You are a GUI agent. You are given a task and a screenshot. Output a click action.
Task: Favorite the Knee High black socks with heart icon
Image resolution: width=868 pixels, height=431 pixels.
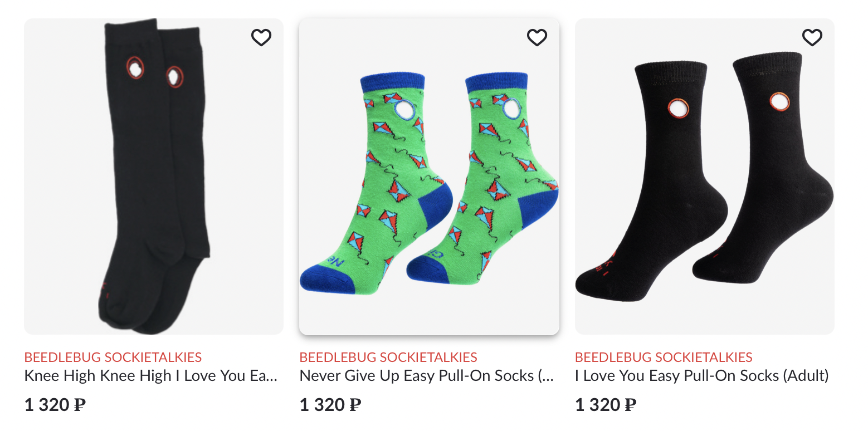click(x=261, y=38)
